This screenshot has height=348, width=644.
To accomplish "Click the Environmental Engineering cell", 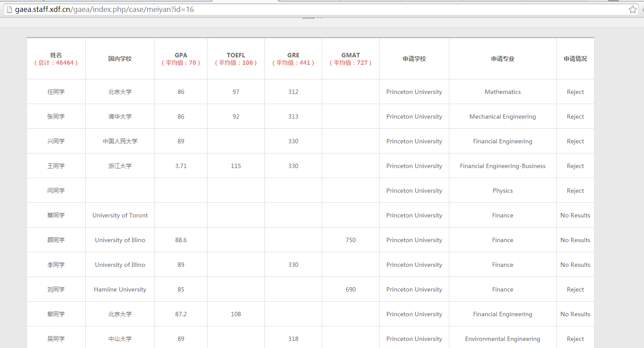I will pyautogui.click(x=503, y=339).
